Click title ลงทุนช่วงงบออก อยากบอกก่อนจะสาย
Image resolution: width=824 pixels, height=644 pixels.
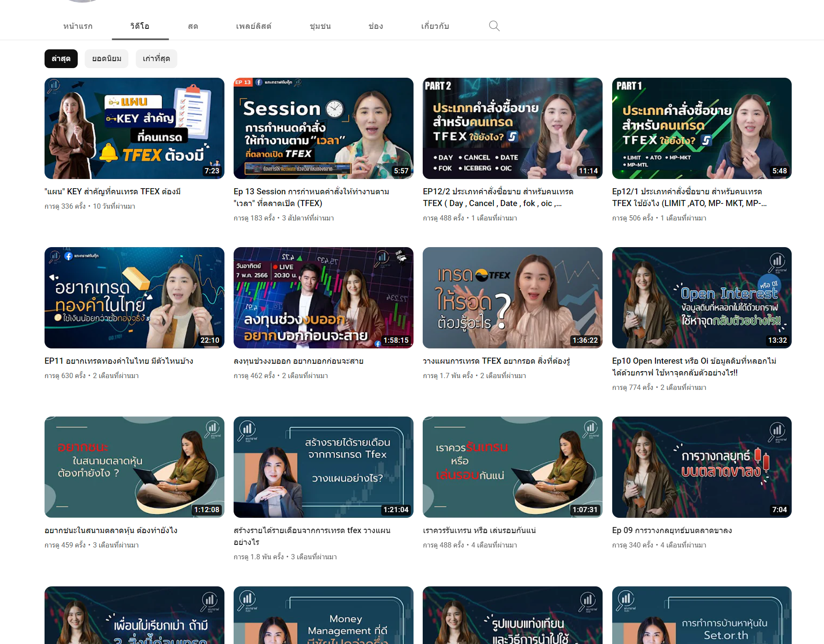(x=299, y=361)
